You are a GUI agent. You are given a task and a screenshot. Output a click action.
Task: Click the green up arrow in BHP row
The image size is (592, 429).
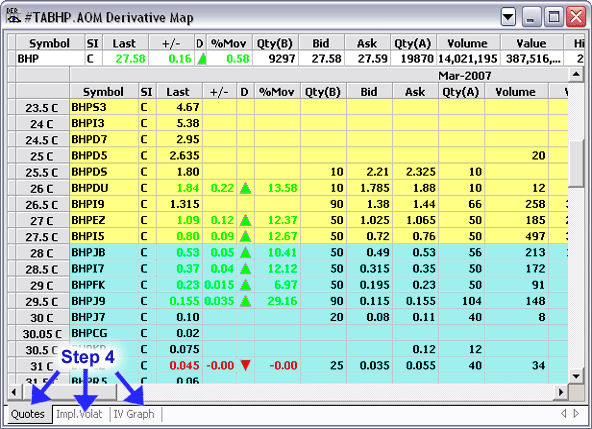coord(202,59)
